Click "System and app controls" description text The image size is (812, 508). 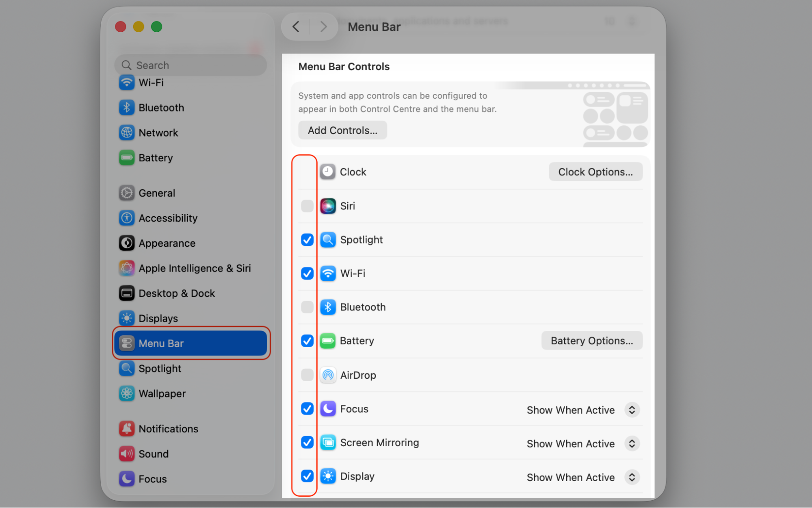click(x=397, y=102)
